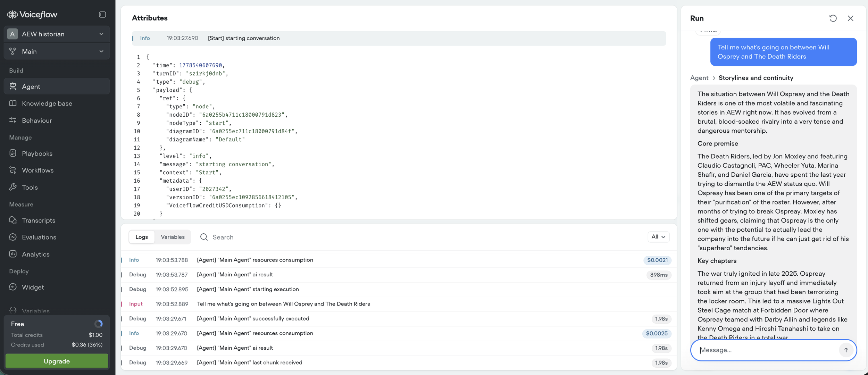
Task: Click the Behaviour sliders icon
Action: click(x=13, y=120)
